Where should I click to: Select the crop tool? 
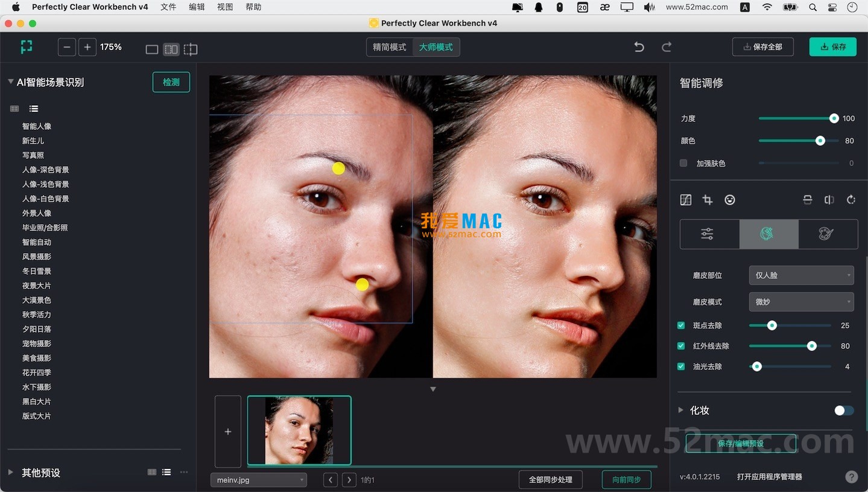[x=708, y=200]
